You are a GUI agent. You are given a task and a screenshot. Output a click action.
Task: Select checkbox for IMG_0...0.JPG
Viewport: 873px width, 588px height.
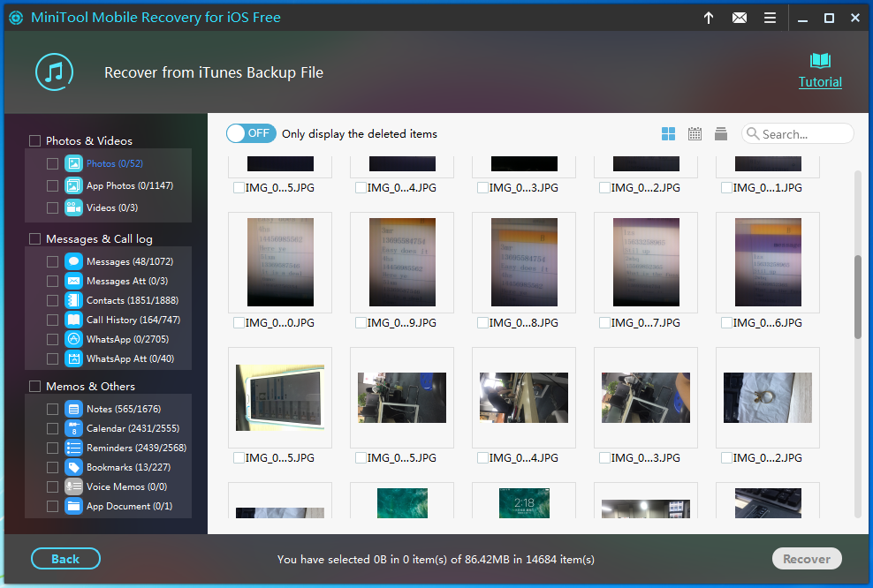pos(239,322)
